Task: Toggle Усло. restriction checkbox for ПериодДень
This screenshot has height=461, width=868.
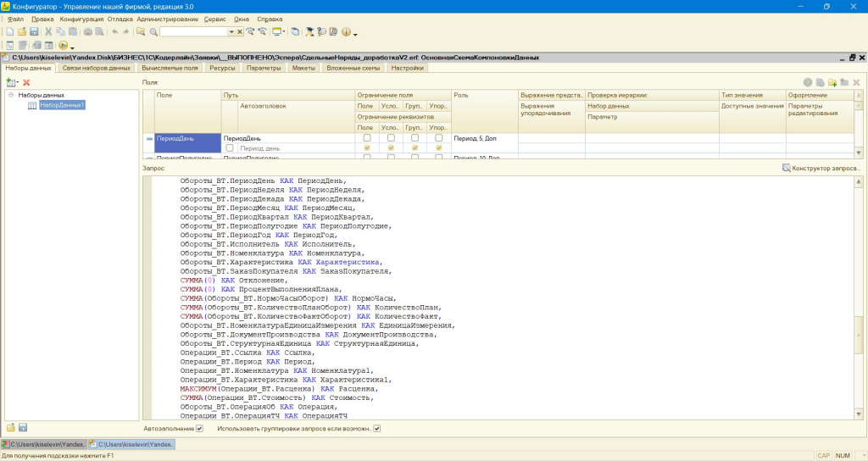Action: click(391, 138)
